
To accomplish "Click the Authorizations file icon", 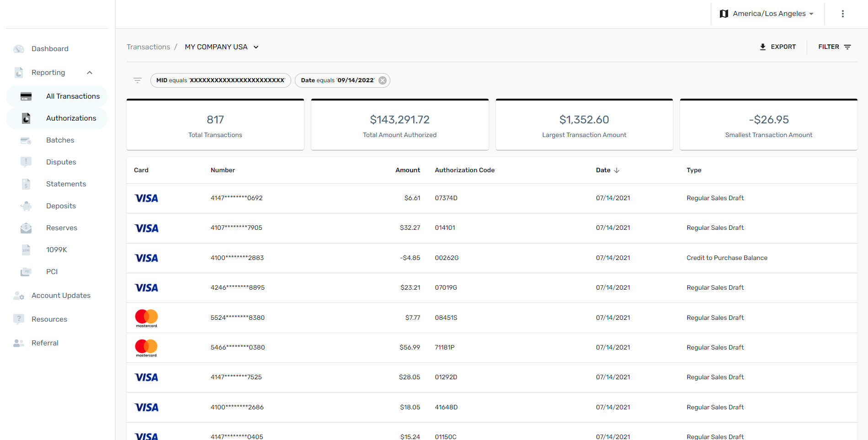I will 26,118.
